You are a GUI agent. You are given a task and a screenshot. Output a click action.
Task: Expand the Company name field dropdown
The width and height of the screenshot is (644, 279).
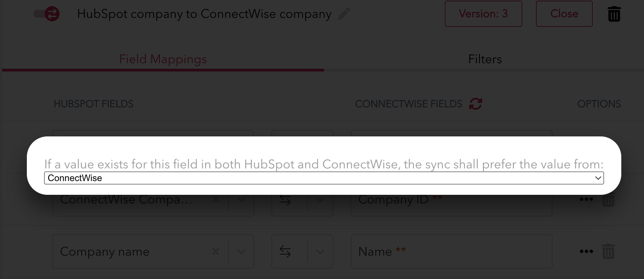(241, 252)
